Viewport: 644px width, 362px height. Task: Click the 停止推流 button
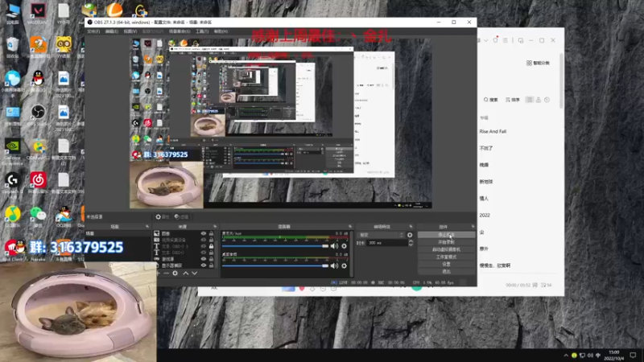[447, 235]
